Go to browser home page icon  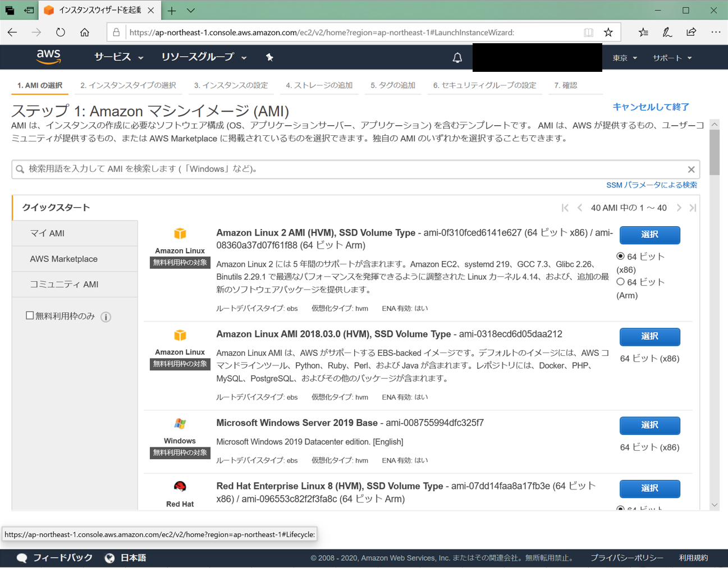(85, 33)
